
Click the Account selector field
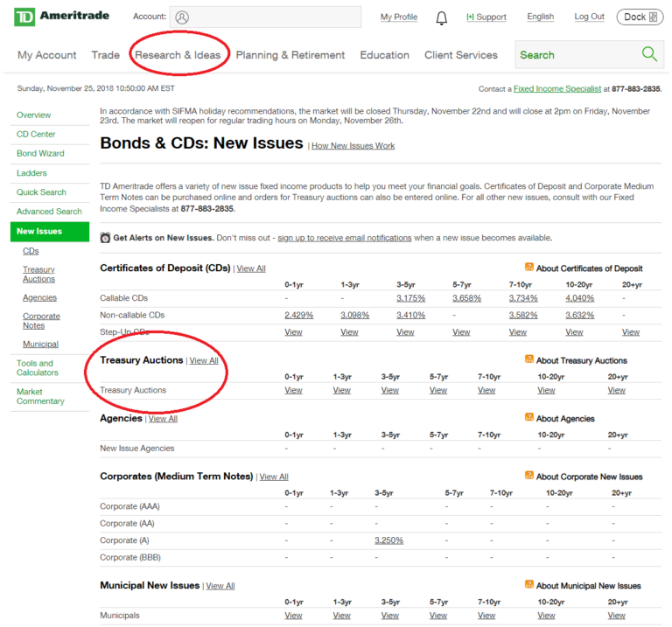tap(265, 17)
